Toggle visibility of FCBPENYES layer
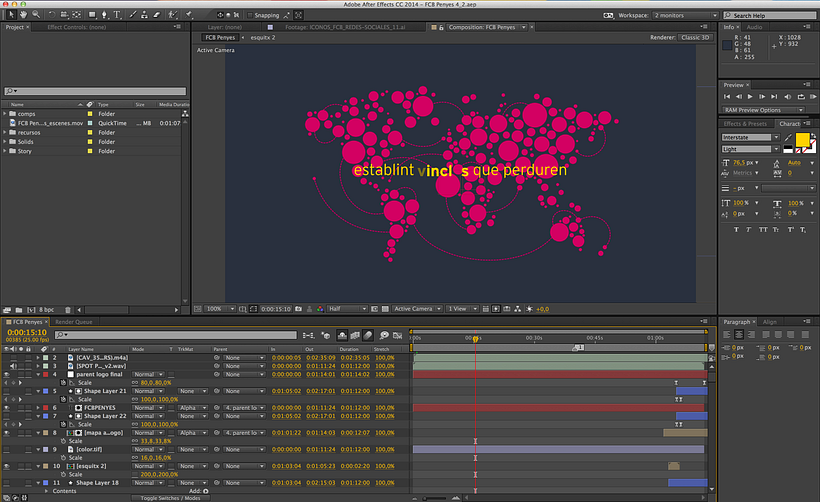Image resolution: width=820 pixels, height=502 pixels. [7, 408]
